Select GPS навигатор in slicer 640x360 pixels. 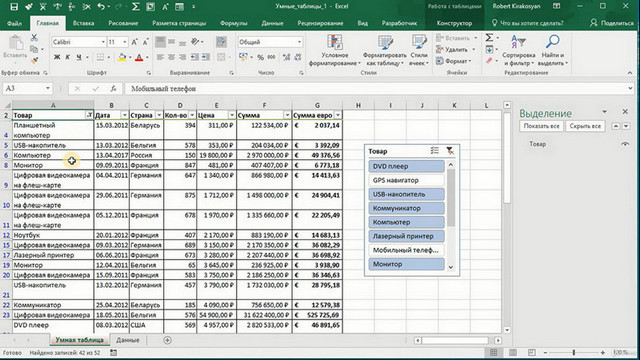[x=407, y=180]
